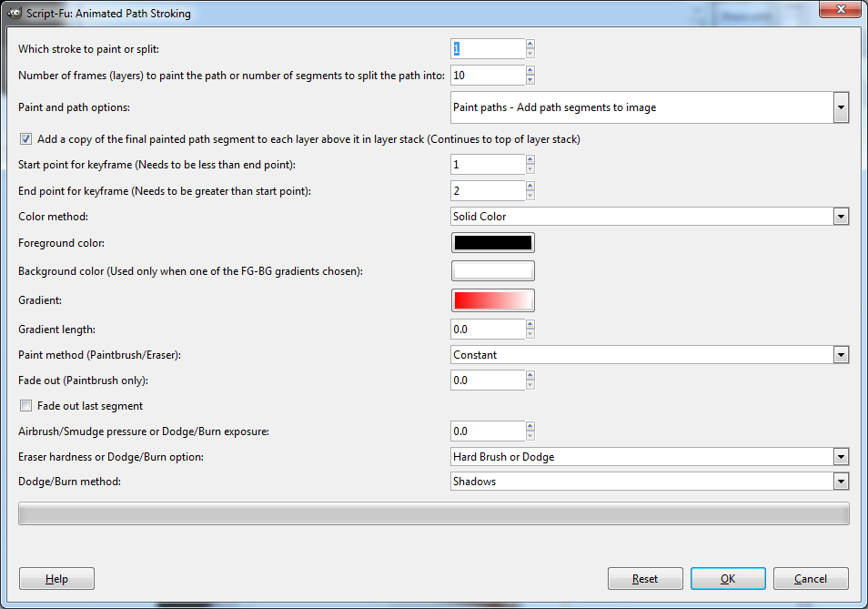Select the red Gradient swatch

pos(492,299)
